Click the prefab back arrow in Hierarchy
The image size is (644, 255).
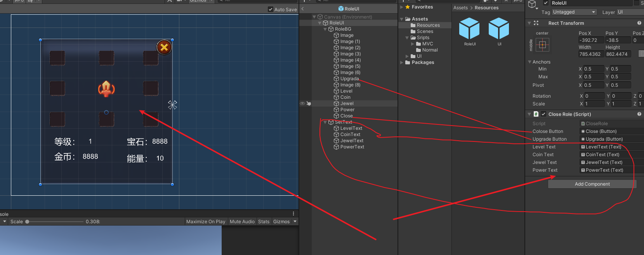tap(303, 9)
